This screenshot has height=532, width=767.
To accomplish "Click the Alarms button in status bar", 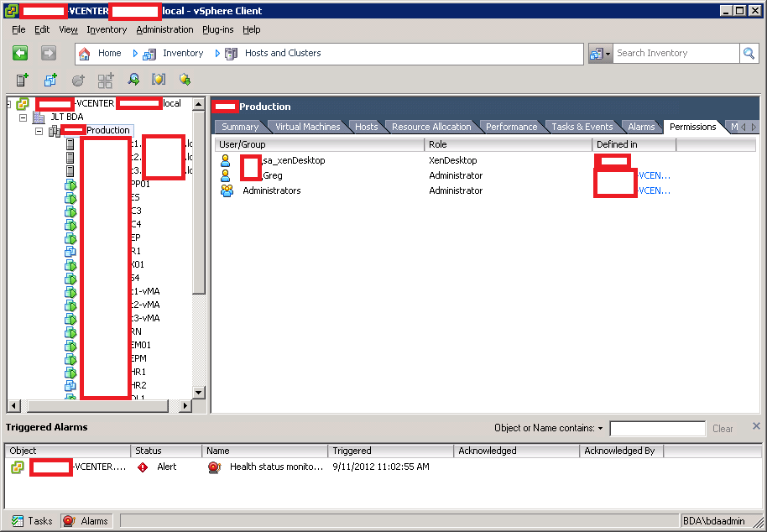I will pos(86,521).
